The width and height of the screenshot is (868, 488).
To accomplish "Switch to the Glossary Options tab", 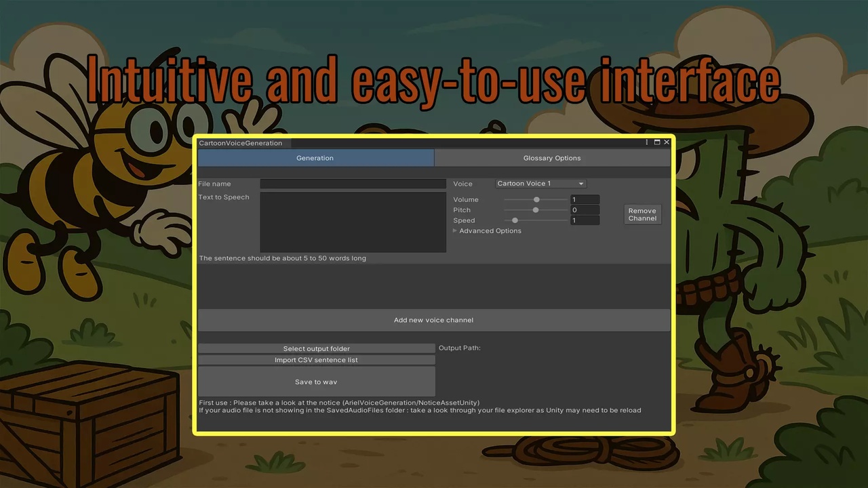I will tap(552, 158).
